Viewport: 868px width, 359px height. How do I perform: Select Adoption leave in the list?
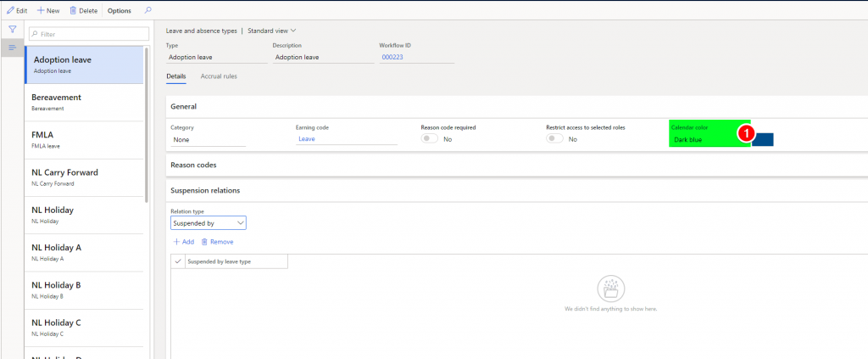(84, 65)
